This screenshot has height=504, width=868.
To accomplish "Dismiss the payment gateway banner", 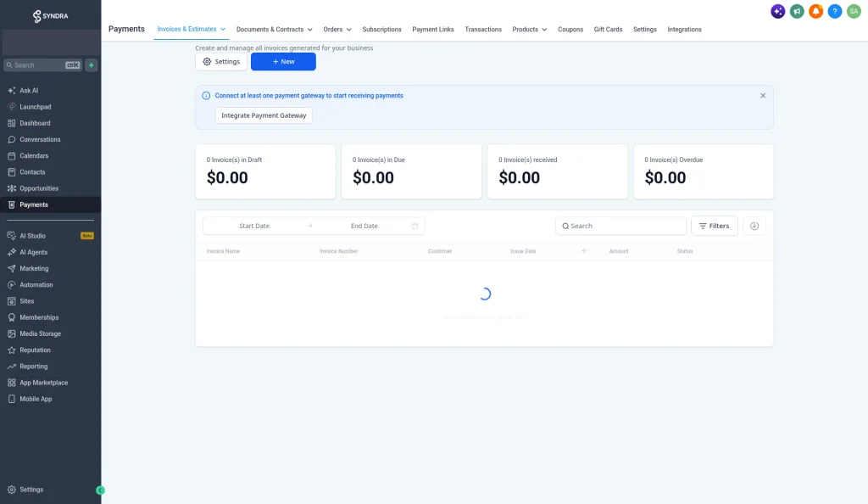I will [x=763, y=96].
